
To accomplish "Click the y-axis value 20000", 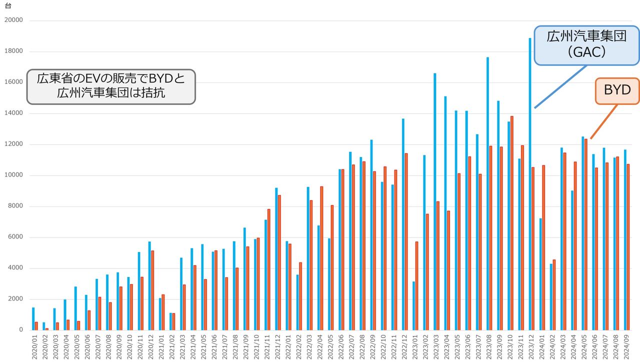I will 13,20.
